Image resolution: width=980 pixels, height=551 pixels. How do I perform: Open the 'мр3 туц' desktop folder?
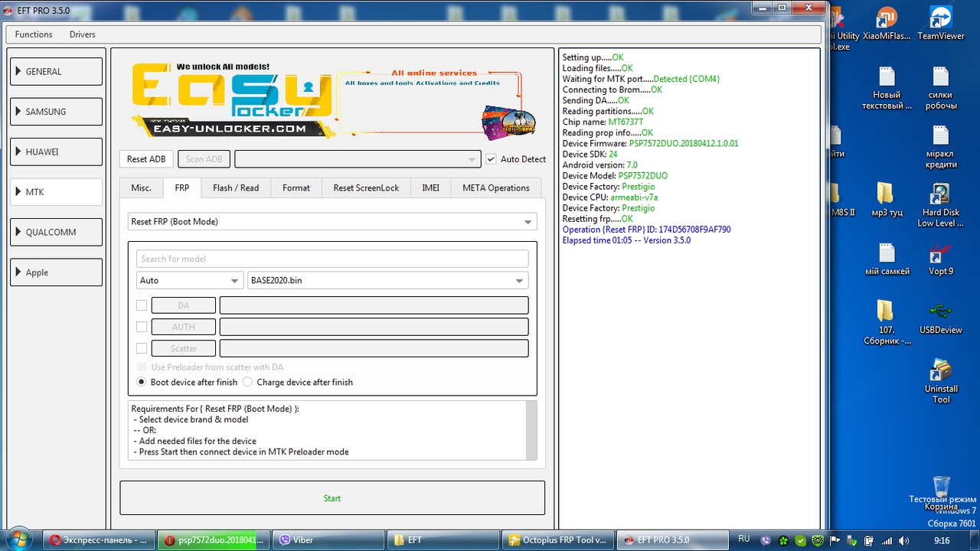click(885, 199)
